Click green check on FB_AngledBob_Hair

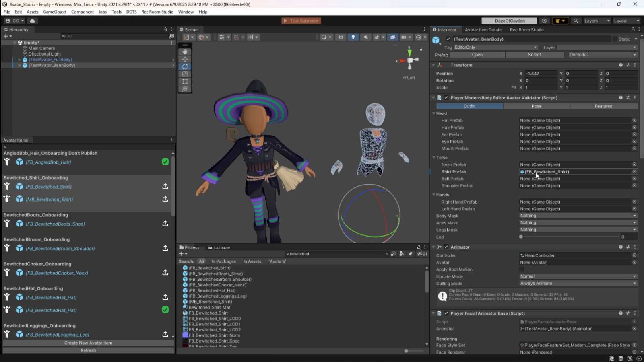pyautogui.click(x=165, y=162)
